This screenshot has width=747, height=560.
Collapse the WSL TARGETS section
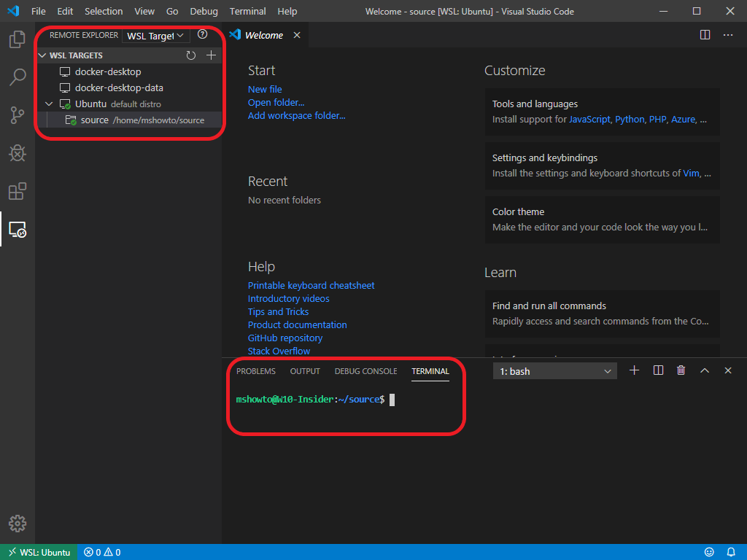pos(42,55)
